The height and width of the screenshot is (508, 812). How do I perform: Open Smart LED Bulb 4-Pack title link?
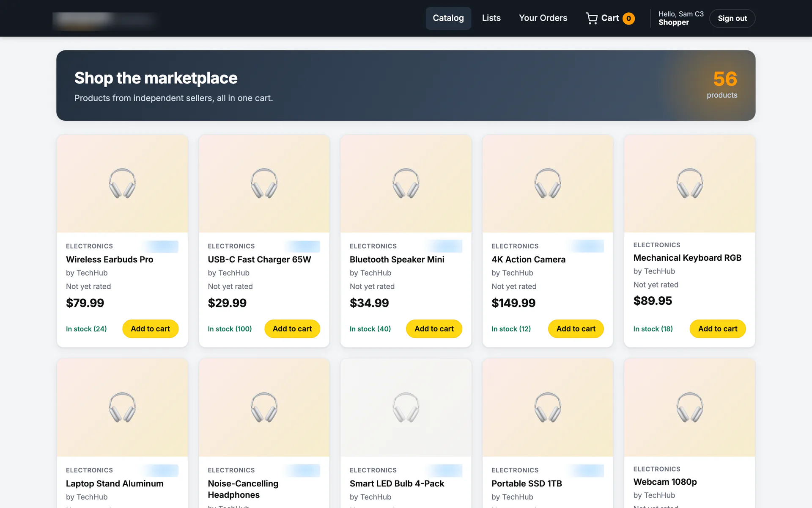pos(397,483)
